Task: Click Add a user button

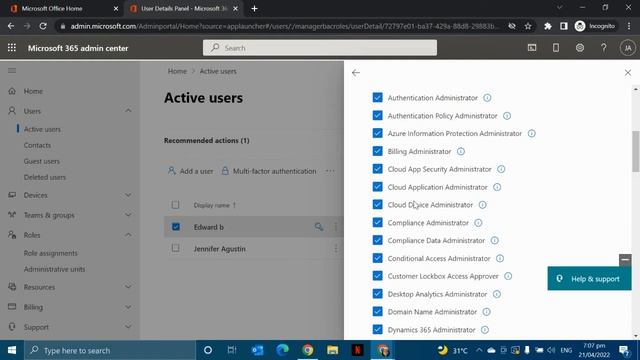Action: pyautogui.click(x=190, y=171)
